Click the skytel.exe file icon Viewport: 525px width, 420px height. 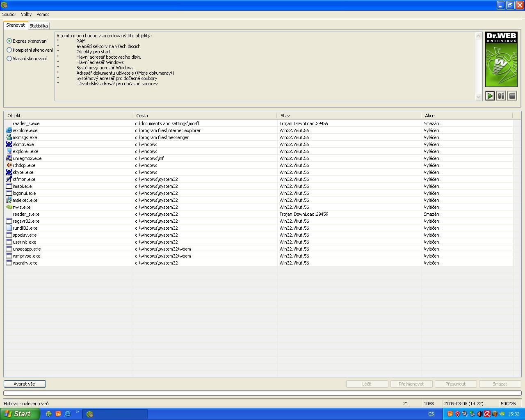pos(9,172)
